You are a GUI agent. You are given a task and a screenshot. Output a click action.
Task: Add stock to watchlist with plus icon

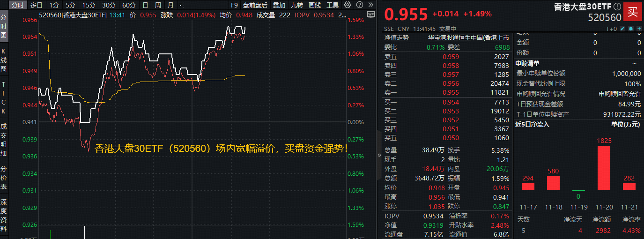(x=639, y=29)
